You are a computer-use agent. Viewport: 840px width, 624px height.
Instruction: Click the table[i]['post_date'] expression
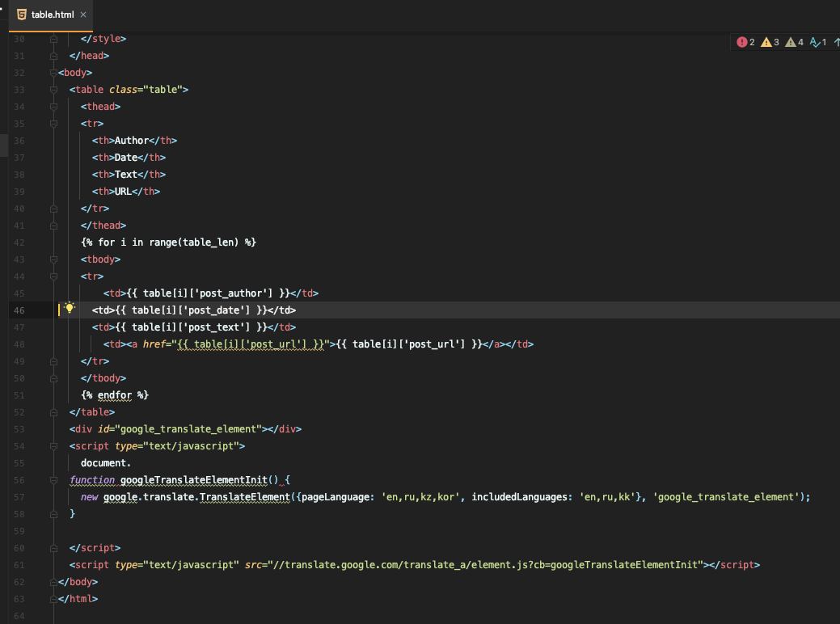(x=192, y=310)
